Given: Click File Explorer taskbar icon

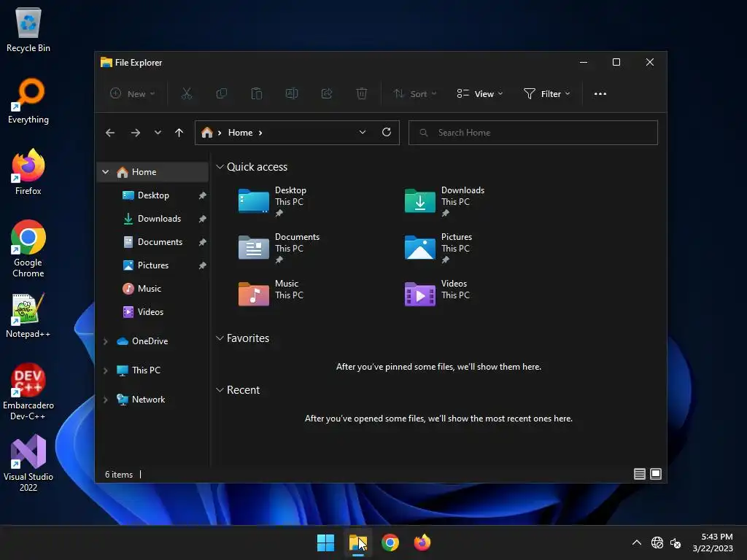Looking at the screenshot, I should pyautogui.click(x=357, y=542).
